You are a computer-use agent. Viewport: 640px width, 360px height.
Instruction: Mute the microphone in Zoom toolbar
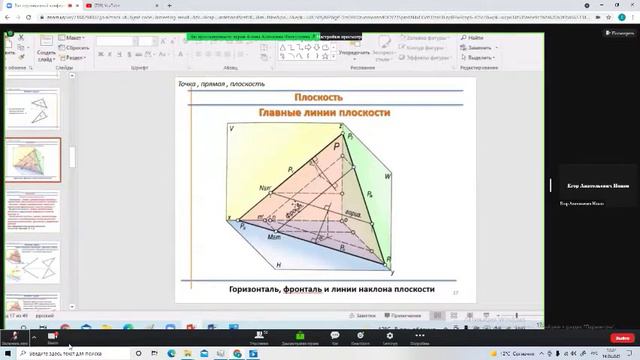[x=15, y=338]
